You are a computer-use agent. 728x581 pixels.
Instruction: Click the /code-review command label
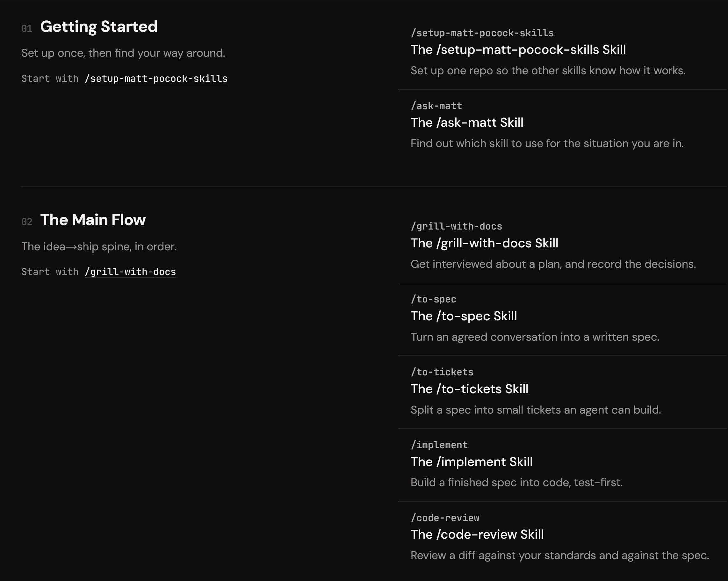pyautogui.click(x=445, y=518)
